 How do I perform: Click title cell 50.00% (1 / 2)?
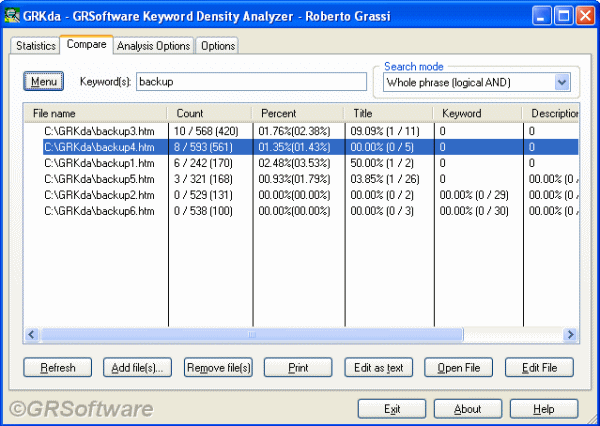[x=382, y=163]
